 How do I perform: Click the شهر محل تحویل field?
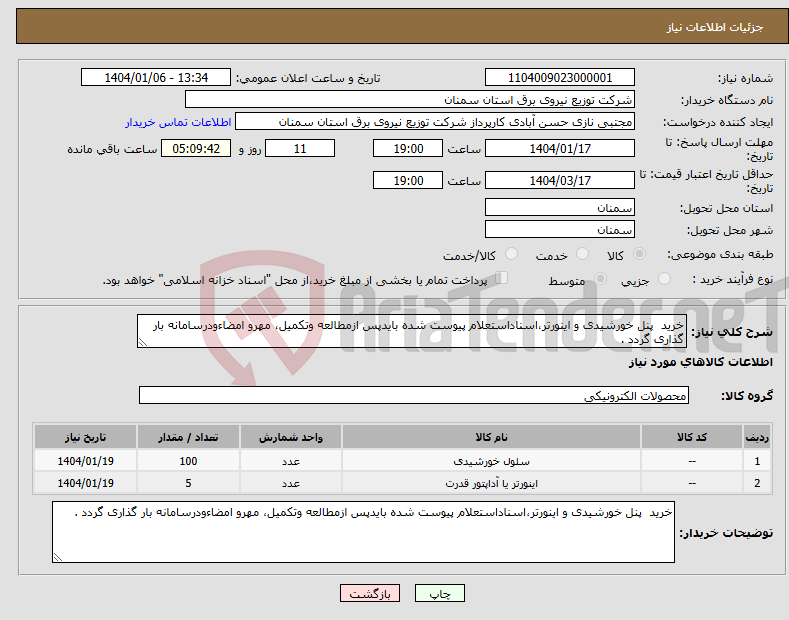coord(560,229)
